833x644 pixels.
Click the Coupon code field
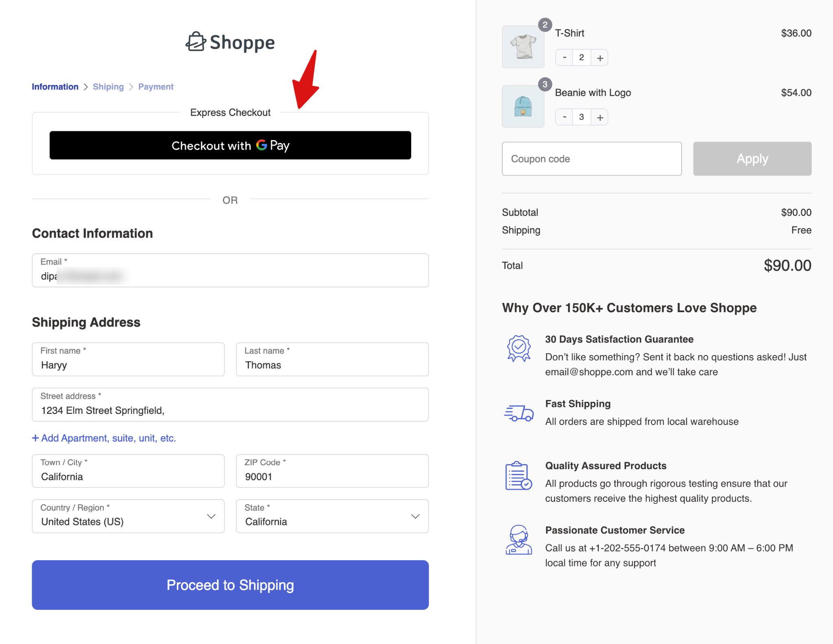592,159
